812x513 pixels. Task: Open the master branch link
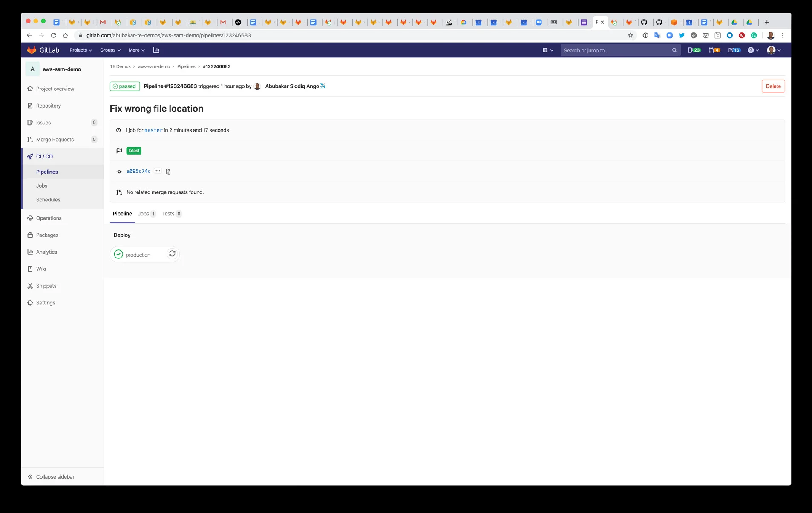click(x=153, y=130)
